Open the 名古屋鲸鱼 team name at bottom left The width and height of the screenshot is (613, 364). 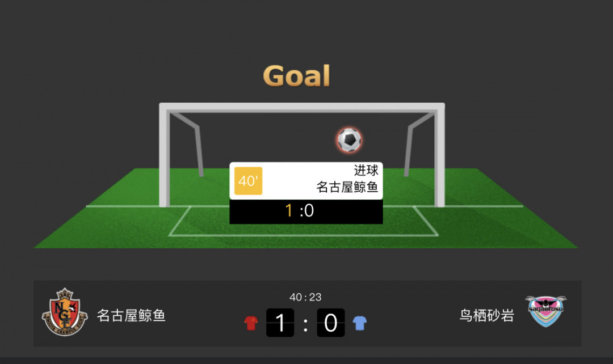pos(131,315)
